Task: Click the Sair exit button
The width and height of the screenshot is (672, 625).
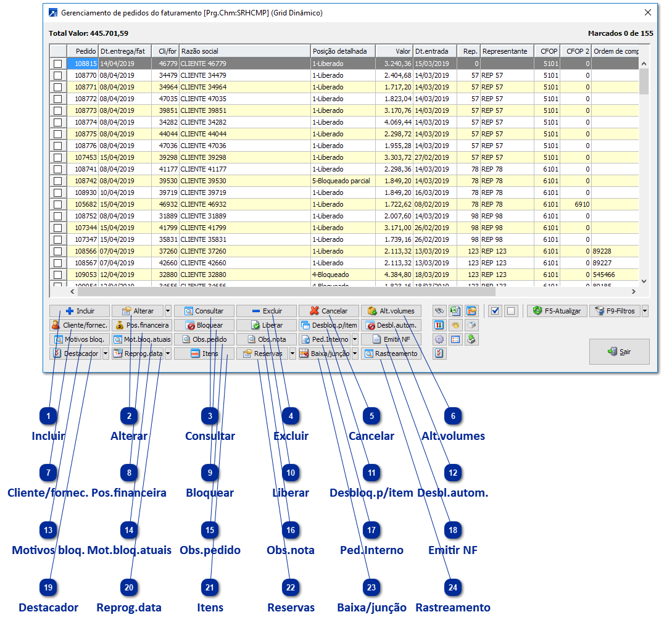Action: click(x=619, y=351)
